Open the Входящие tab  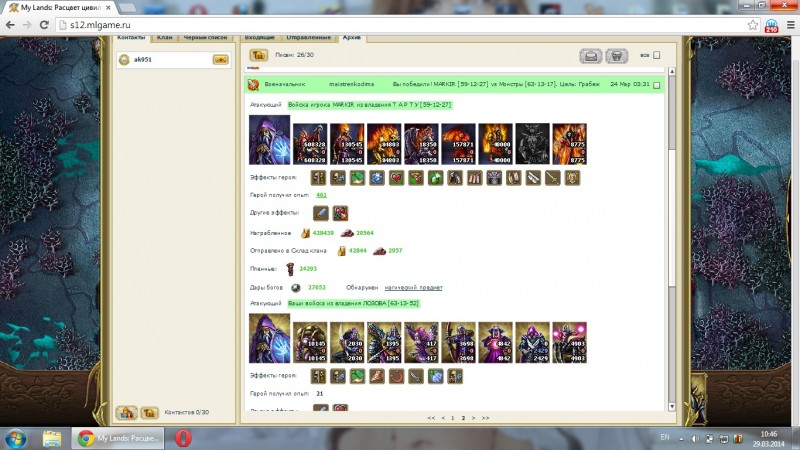[259, 38]
